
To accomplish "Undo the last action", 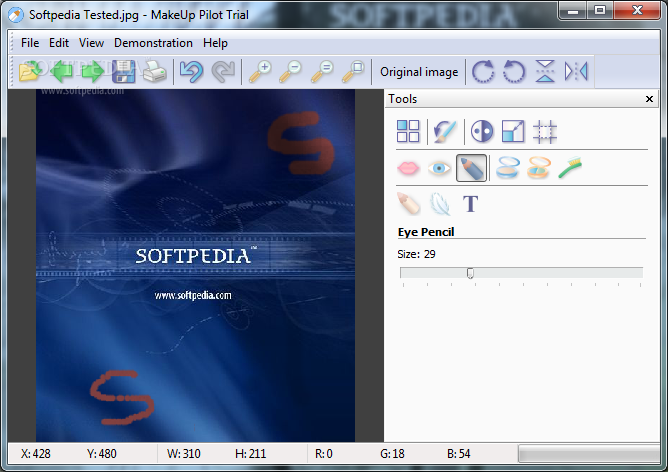I will (191, 71).
